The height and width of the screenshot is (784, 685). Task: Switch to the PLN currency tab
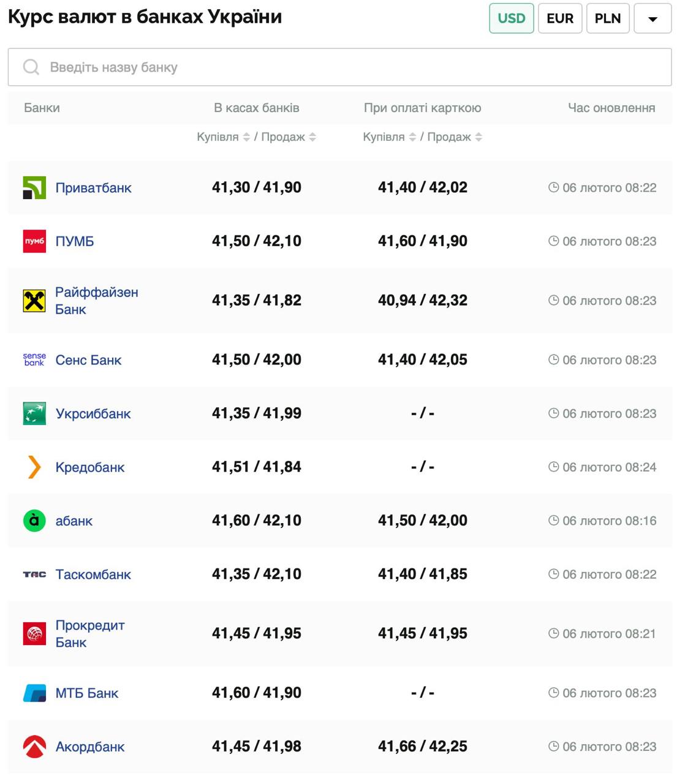607,18
